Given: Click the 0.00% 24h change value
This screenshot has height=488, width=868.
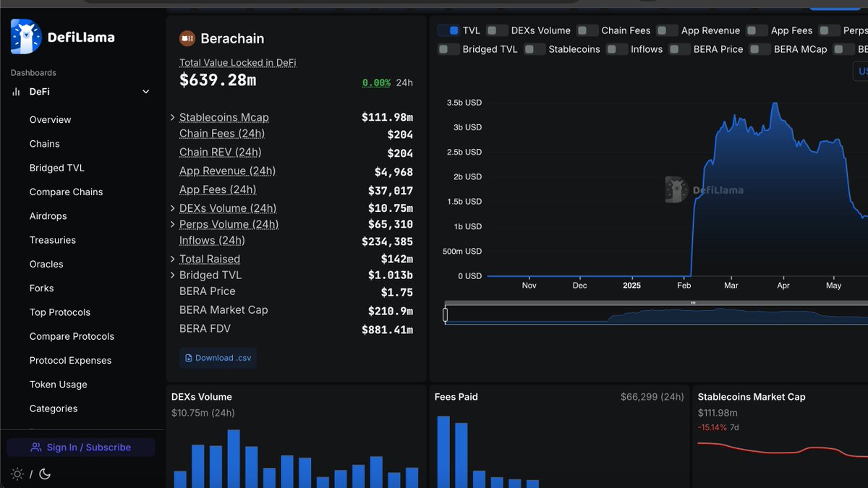Looking at the screenshot, I should tap(376, 83).
